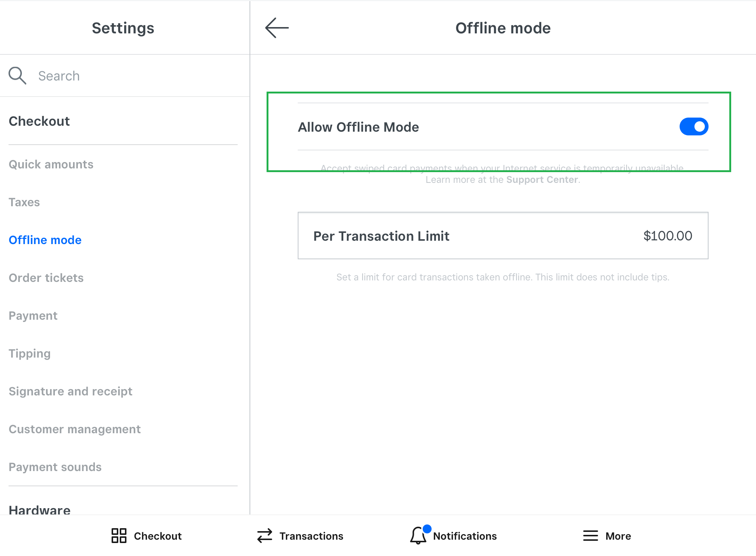Click the Checkout grid icon
This screenshot has height=556, width=756.
pos(119,536)
